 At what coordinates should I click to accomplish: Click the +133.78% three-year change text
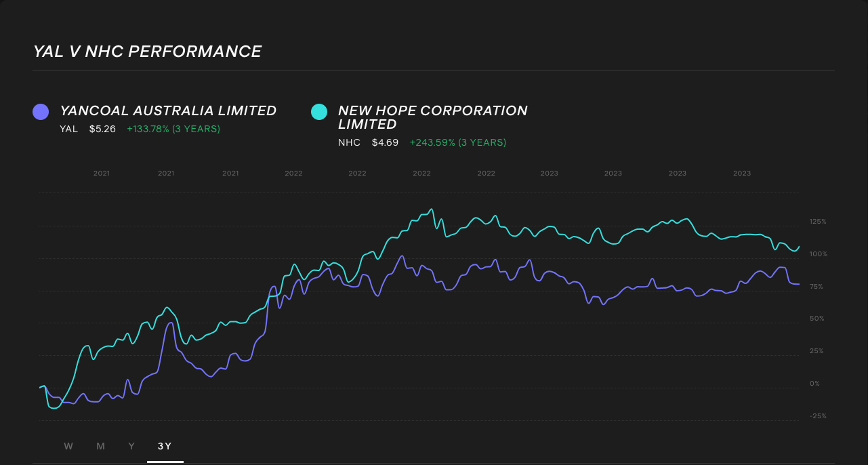pos(173,129)
